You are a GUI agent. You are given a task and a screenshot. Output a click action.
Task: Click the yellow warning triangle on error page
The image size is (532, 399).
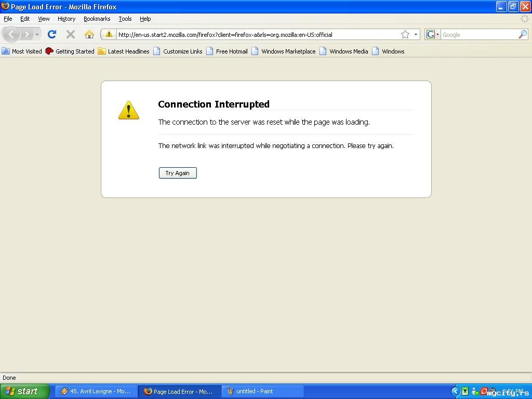[129, 110]
